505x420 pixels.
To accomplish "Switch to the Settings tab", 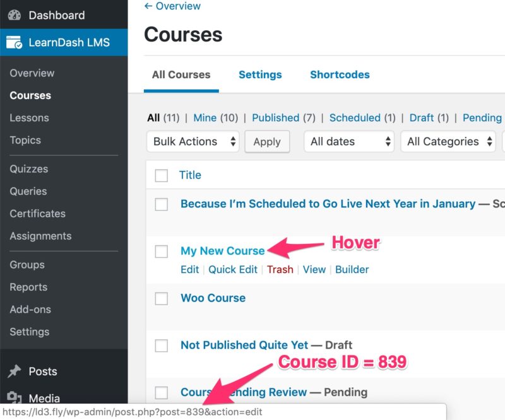I will 260,74.
